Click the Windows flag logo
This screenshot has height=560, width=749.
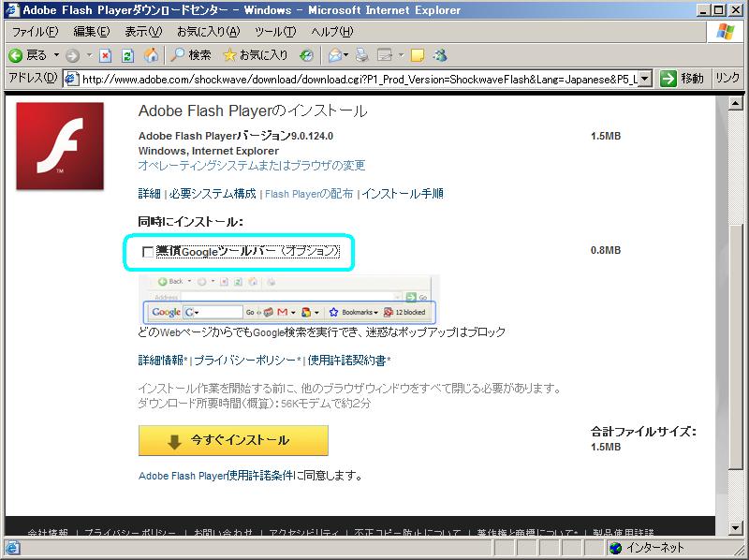[726, 32]
